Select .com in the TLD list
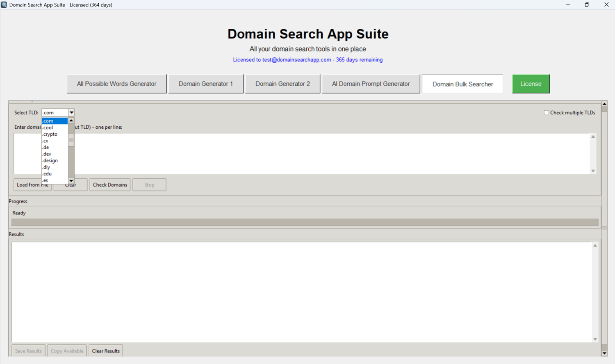615x364 pixels. pyautogui.click(x=55, y=121)
